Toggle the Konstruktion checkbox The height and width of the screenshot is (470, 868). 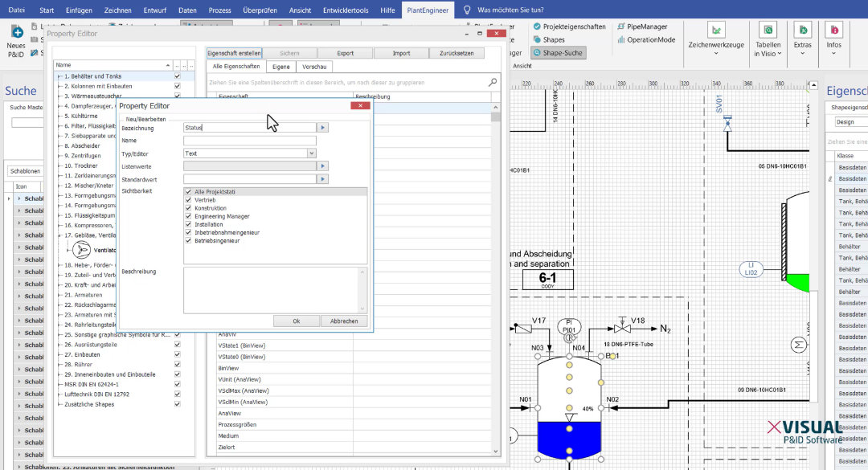(188, 208)
